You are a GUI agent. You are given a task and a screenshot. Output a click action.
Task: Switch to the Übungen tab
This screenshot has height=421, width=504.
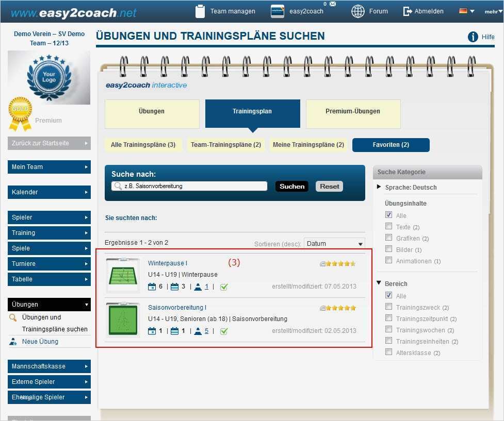click(x=152, y=114)
